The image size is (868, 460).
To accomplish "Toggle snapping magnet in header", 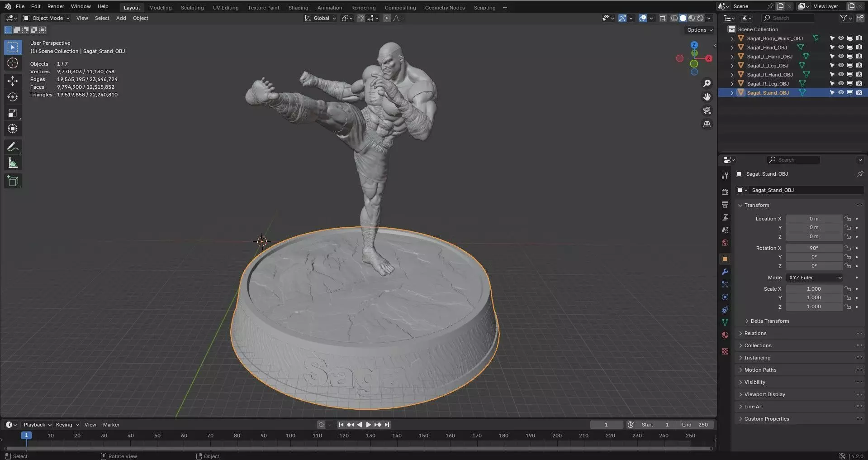I will (x=360, y=18).
